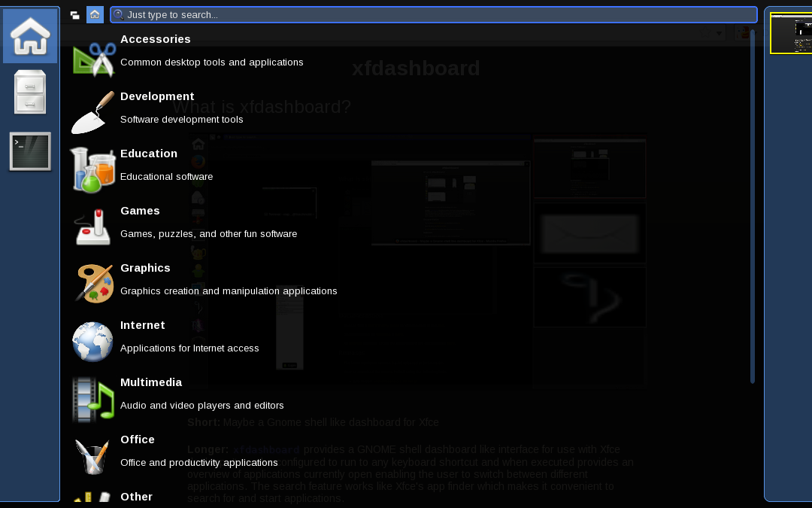Switch to the applications view toggle
The width and height of the screenshot is (812, 508).
(x=95, y=15)
